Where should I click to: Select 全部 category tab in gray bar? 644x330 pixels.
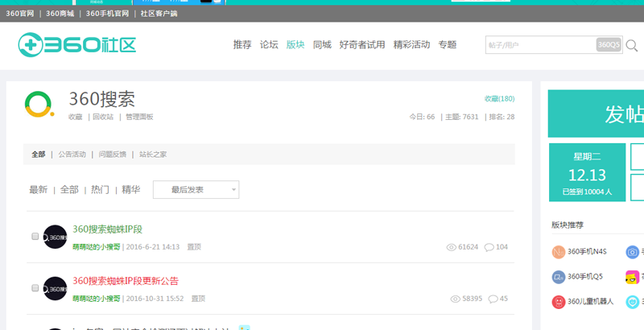(38, 155)
